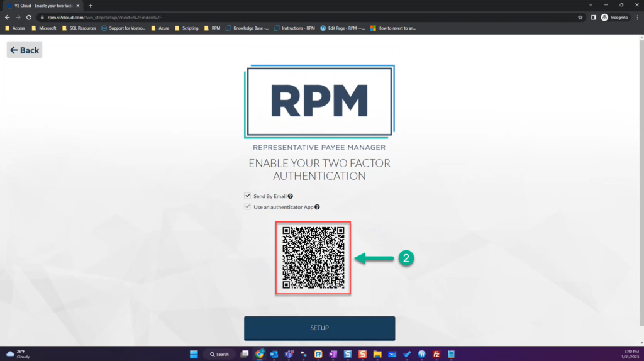Open File Explorer from the taskbar

click(377, 354)
